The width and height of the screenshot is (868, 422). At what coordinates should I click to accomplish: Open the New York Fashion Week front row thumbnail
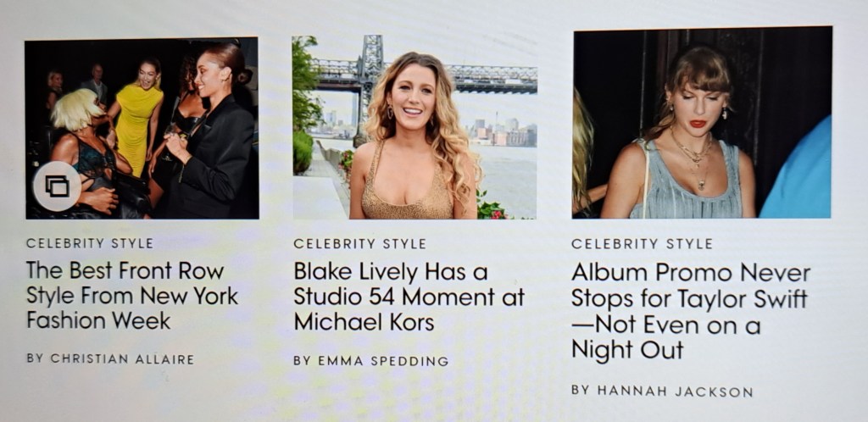tap(142, 128)
